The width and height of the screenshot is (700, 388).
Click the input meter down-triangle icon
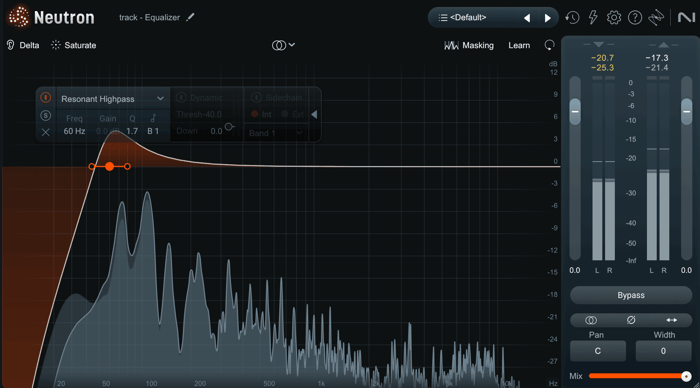click(599, 45)
